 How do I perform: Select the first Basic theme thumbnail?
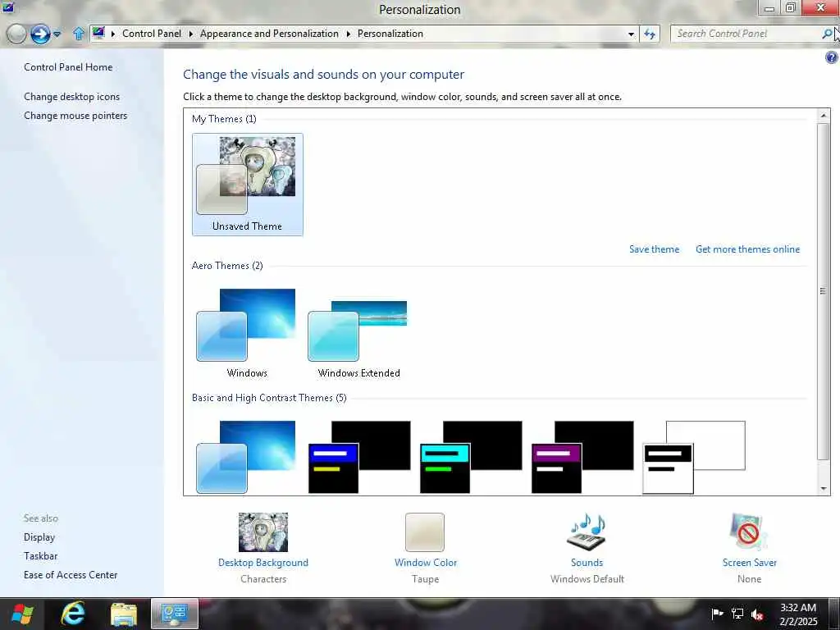click(x=246, y=457)
